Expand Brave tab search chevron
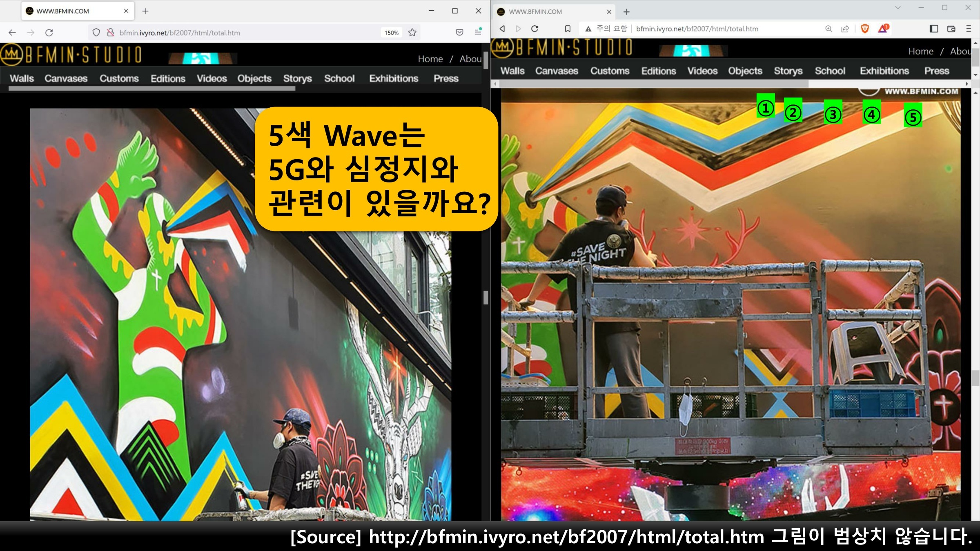Screen dimensions: 980x551 [898, 8]
